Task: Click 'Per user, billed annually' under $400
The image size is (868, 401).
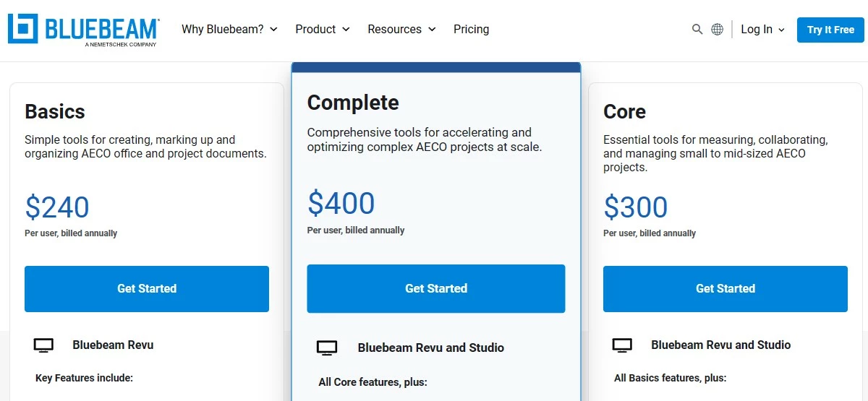Action: point(356,230)
